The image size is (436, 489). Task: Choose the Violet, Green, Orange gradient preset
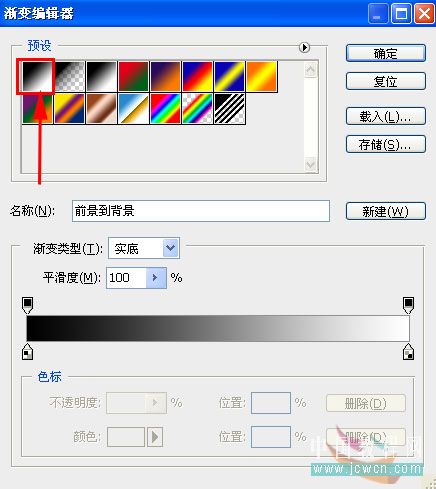coord(37,109)
